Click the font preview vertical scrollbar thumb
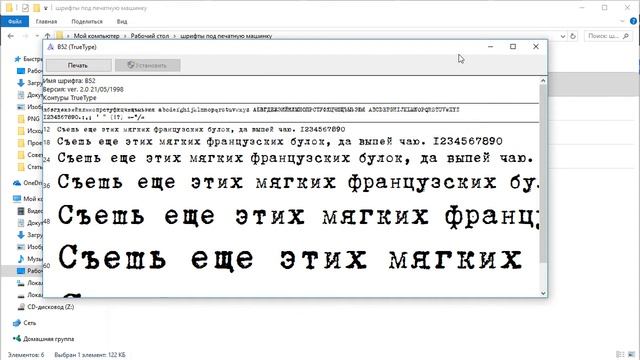 click(x=543, y=173)
